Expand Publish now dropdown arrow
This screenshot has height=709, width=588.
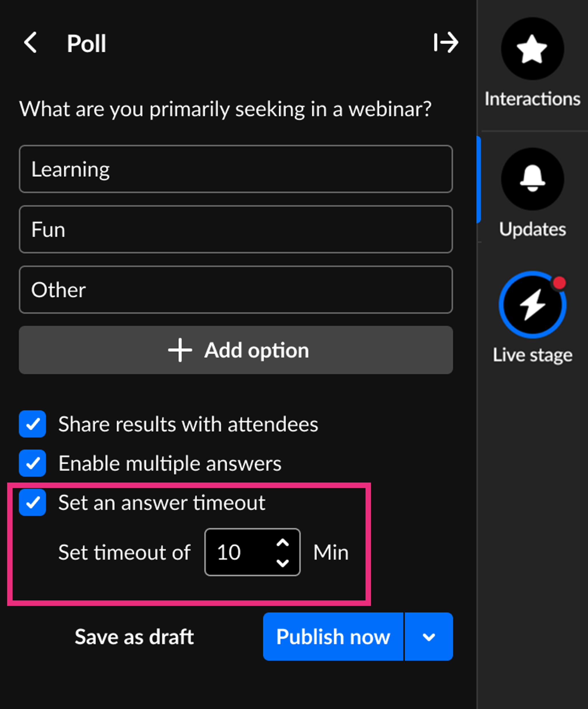point(429,637)
